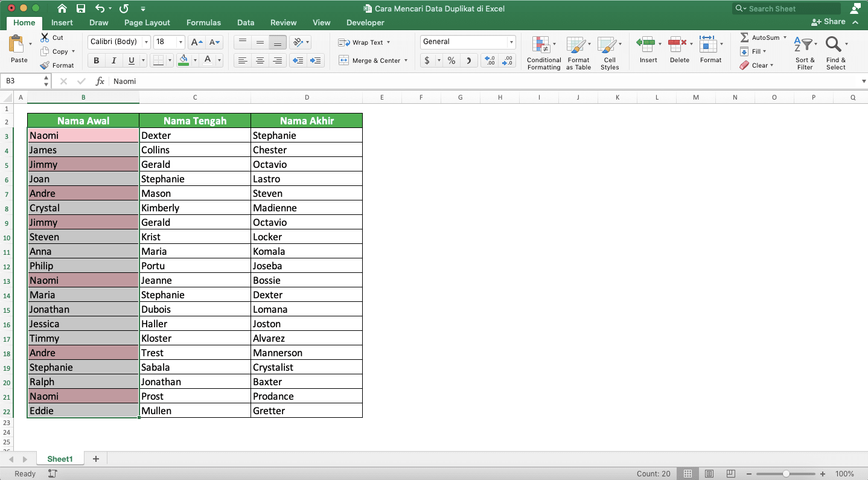The image size is (868, 480).
Task: Toggle align text left
Action: 243,60
